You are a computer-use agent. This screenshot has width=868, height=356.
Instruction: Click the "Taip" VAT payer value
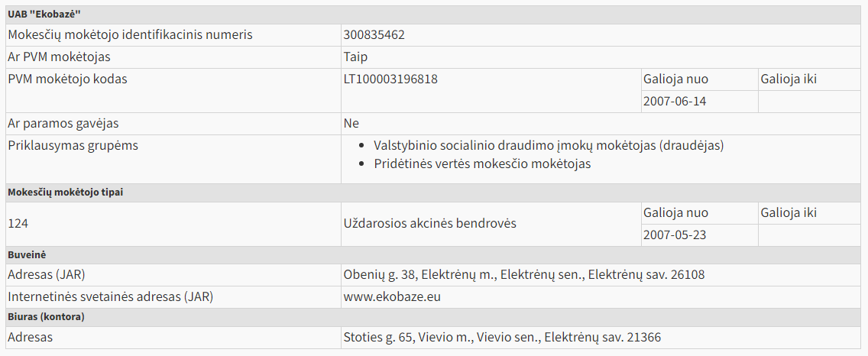[x=356, y=57]
